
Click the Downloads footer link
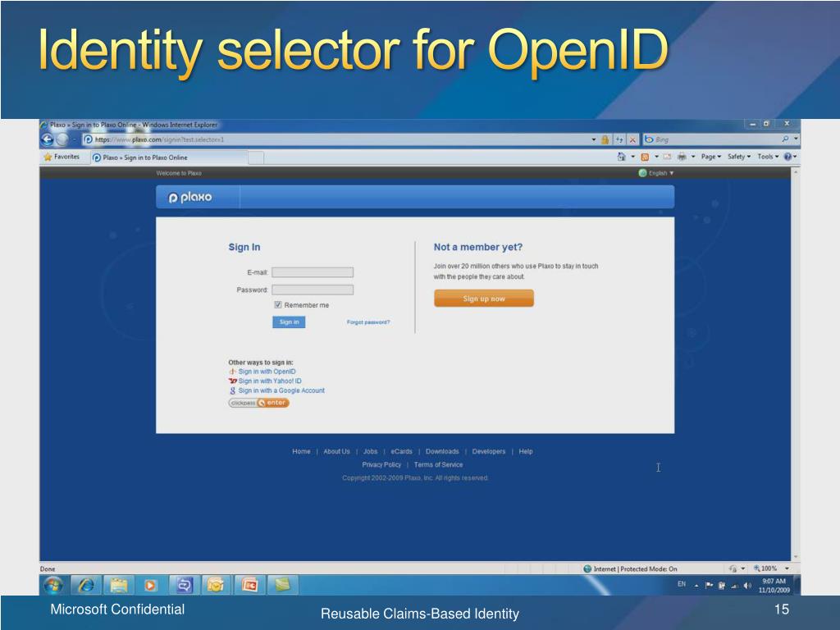(442, 452)
